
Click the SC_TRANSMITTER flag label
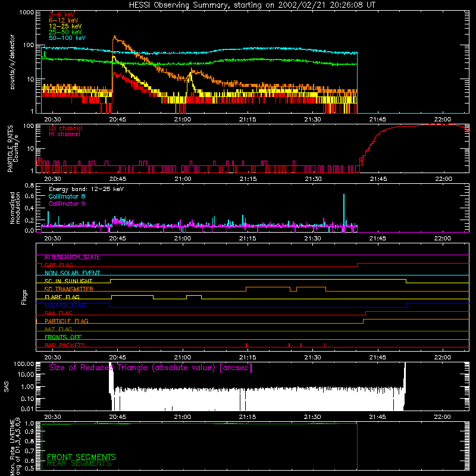(x=68, y=289)
